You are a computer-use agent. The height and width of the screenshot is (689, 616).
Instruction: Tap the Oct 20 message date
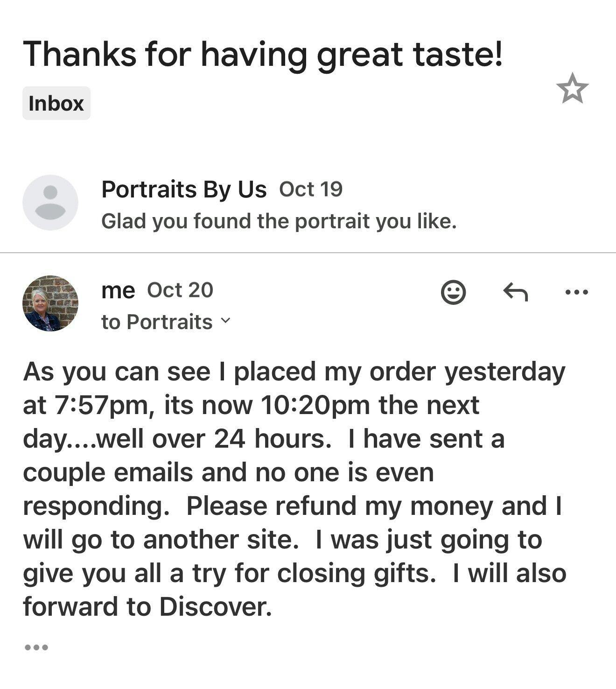pos(180,290)
